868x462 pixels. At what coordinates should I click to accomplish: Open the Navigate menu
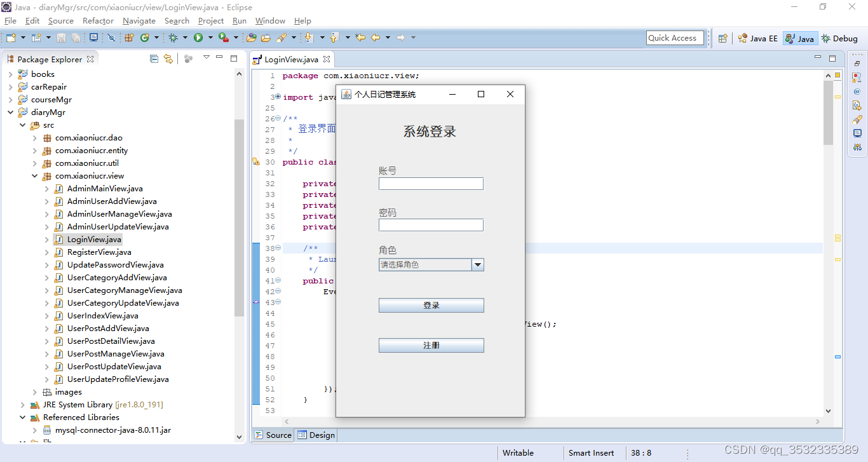[x=139, y=21]
